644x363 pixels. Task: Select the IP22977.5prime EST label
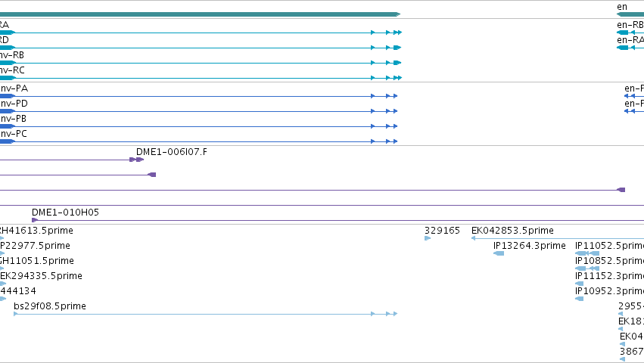35,246
